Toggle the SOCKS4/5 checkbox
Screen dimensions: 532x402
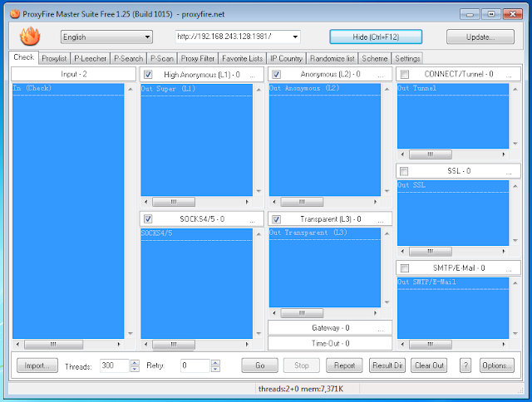[148, 219]
